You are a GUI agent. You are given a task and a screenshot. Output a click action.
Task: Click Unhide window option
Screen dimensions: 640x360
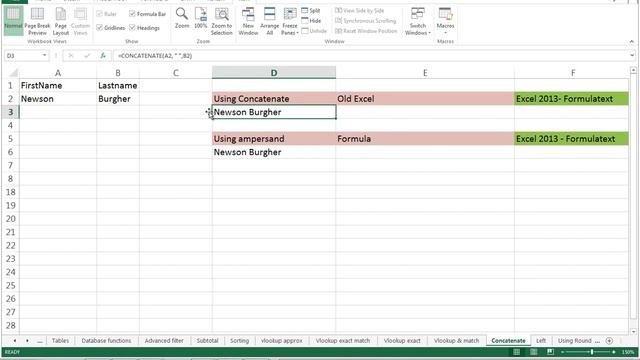pyautogui.click(x=314, y=31)
